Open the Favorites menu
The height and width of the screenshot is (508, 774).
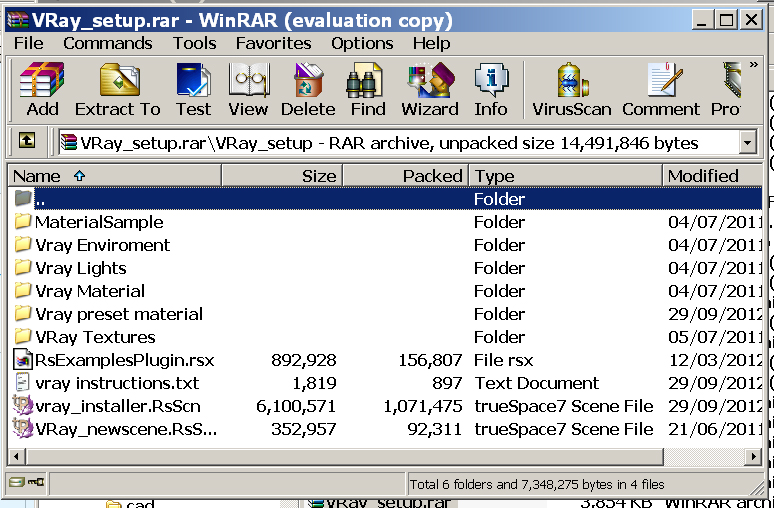pyautogui.click(x=273, y=43)
